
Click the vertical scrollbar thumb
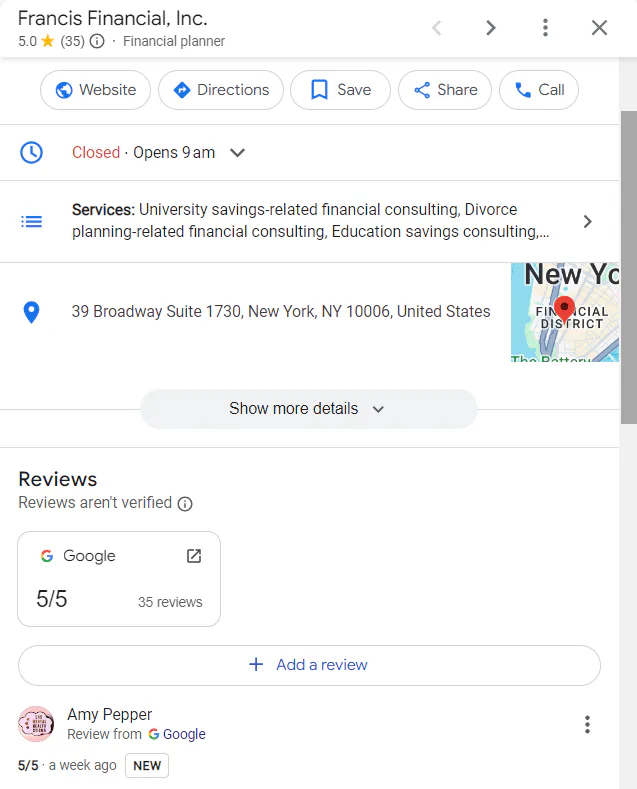pos(629,267)
